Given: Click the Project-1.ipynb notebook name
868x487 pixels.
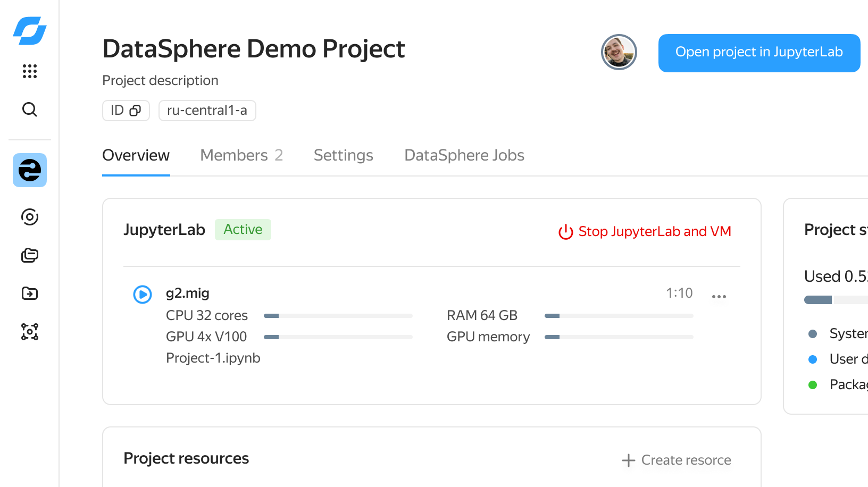Looking at the screenshot, I should [213, 358].
